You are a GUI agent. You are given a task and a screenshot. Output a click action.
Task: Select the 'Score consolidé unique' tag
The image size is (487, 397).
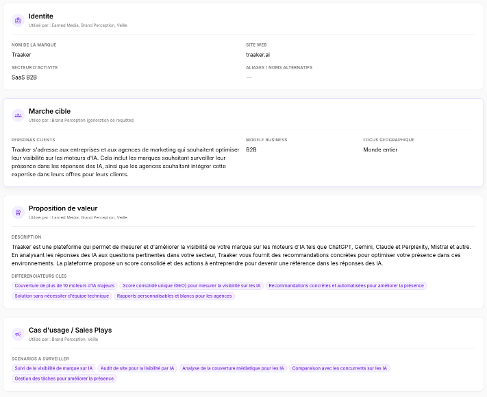191,286
